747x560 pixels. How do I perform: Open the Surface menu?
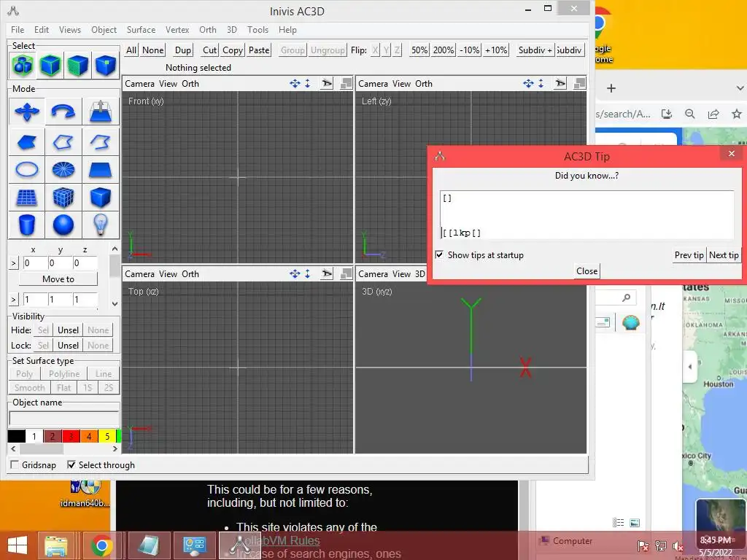141,29
